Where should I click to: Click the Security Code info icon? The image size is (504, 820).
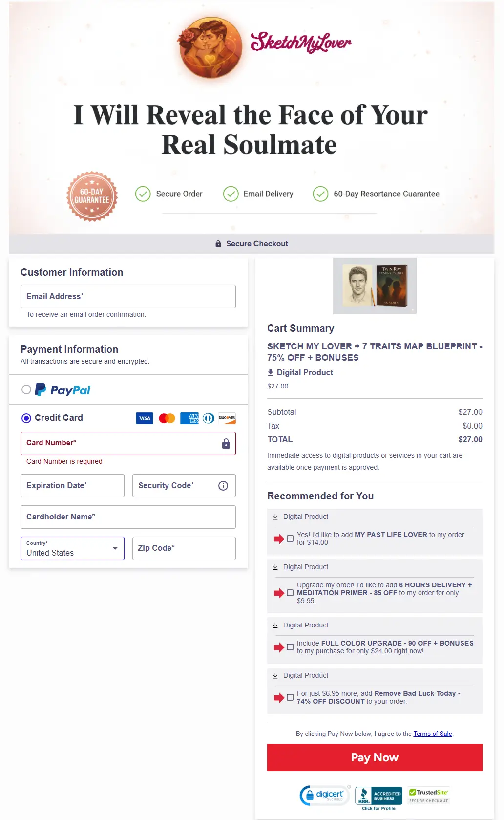(x=223, y=485)
